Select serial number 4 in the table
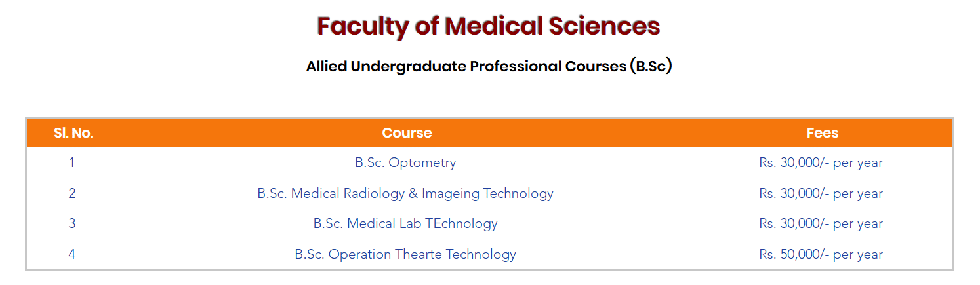 (71, 254)
